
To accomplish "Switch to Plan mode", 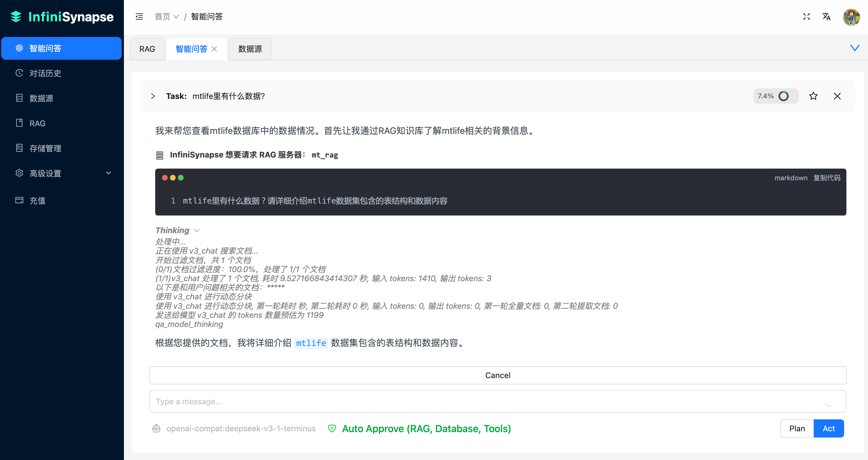I will pyautogui.click(x=797, y=428).
